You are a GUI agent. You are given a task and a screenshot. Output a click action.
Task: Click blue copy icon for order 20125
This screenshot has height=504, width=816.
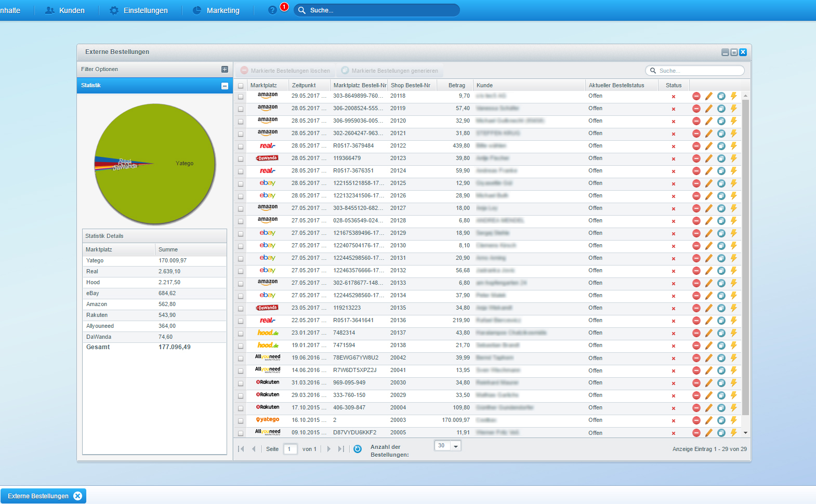click(721, 183)
